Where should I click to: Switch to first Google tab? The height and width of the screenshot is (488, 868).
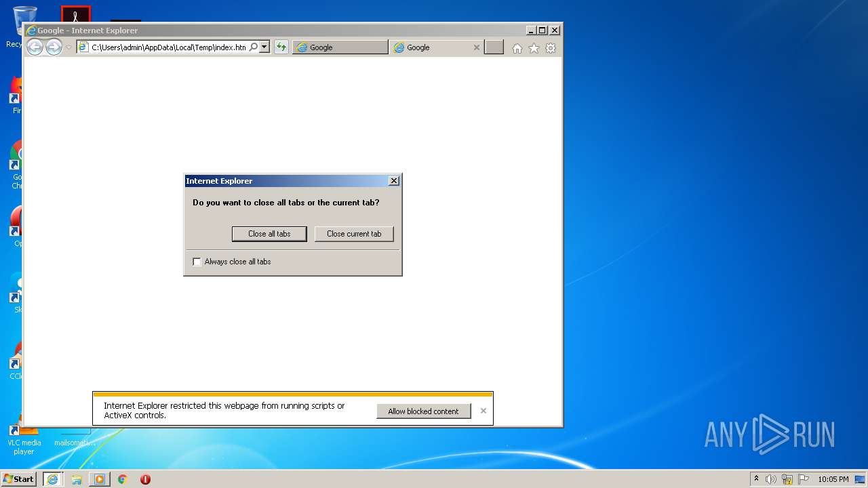(340, 47)
